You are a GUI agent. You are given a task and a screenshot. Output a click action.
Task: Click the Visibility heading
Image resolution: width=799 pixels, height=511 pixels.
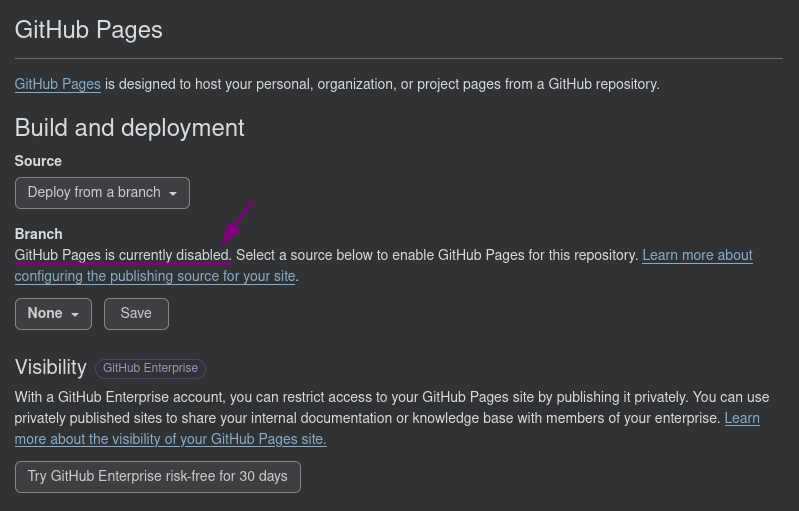[51, 367]
